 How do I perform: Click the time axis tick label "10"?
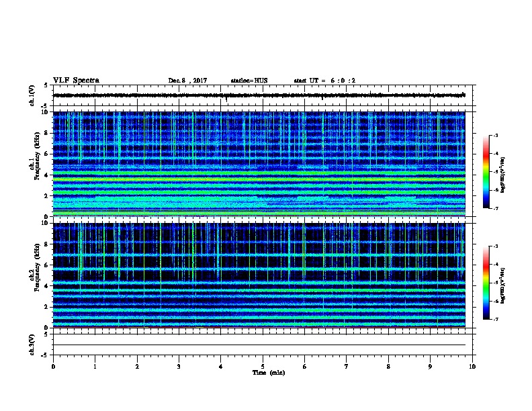[472, 367]
